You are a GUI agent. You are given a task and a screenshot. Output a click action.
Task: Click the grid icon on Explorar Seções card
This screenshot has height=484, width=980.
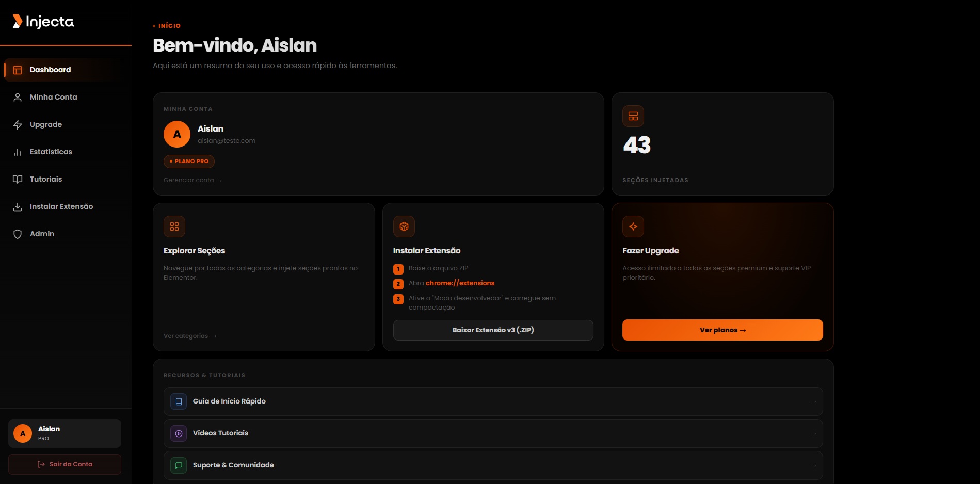174,226
